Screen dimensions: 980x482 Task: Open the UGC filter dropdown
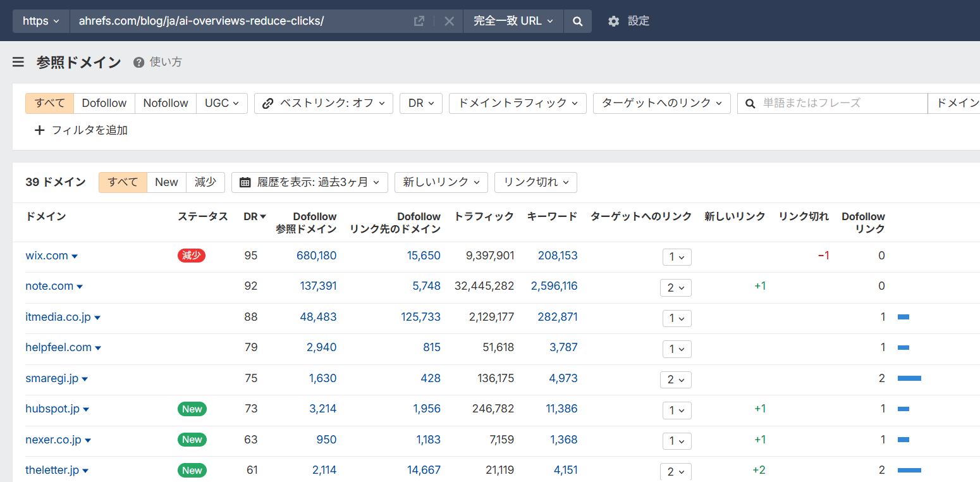coord(222,103)
